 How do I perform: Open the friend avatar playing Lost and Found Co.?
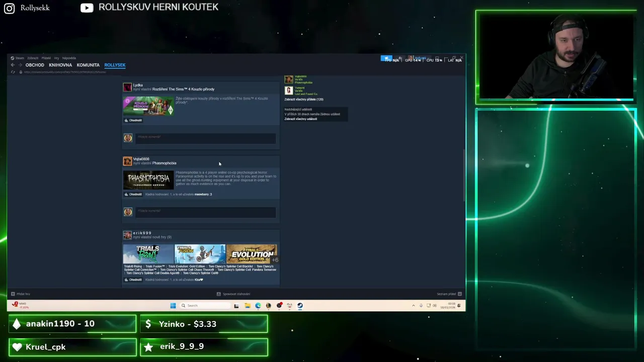point(289,90)
